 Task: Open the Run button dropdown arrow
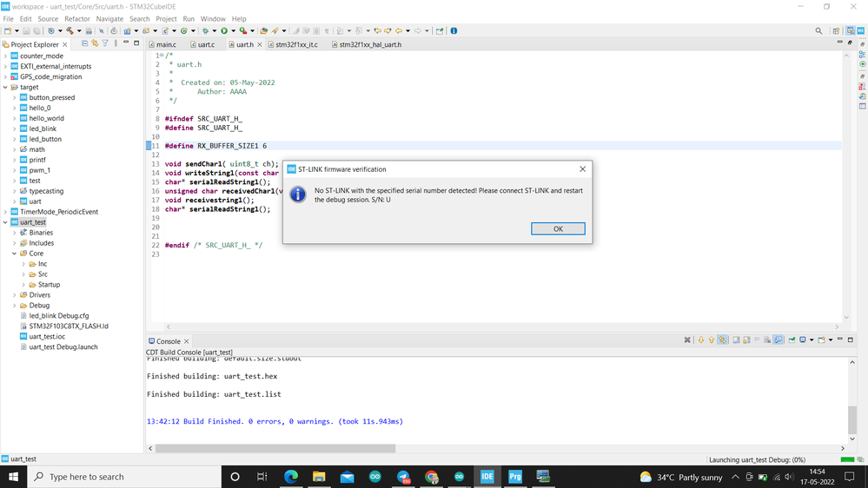click(x=234, y=31)
